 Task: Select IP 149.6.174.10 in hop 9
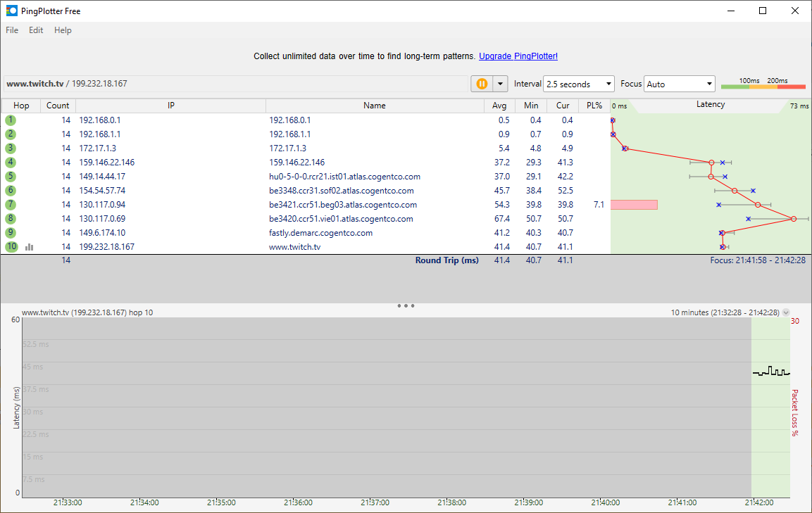pyautogui.click(x=102, y=232)
